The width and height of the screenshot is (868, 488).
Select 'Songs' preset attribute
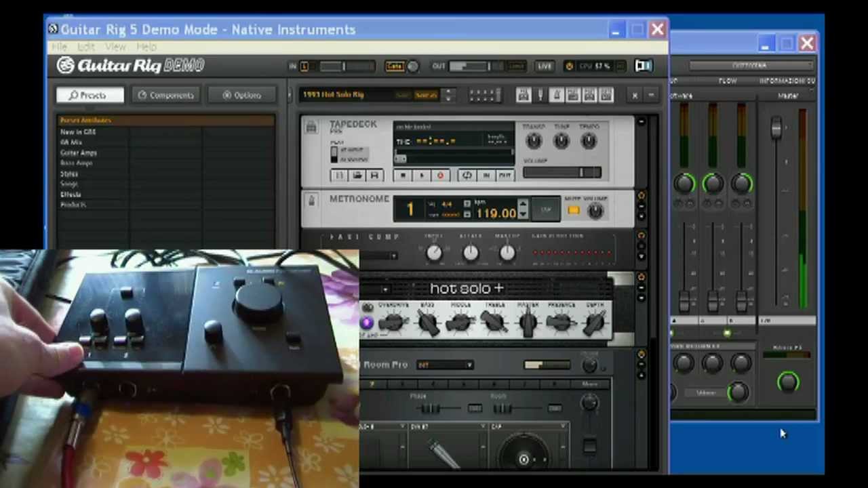[69, 184]
